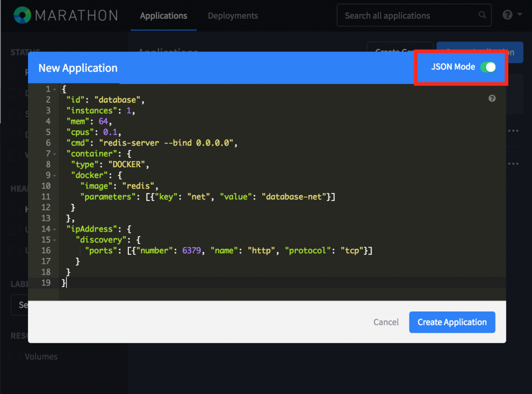Screen dimensions: 532x394
Task: Cancel the New Application dialog
Action: click(x=386, y=322)
